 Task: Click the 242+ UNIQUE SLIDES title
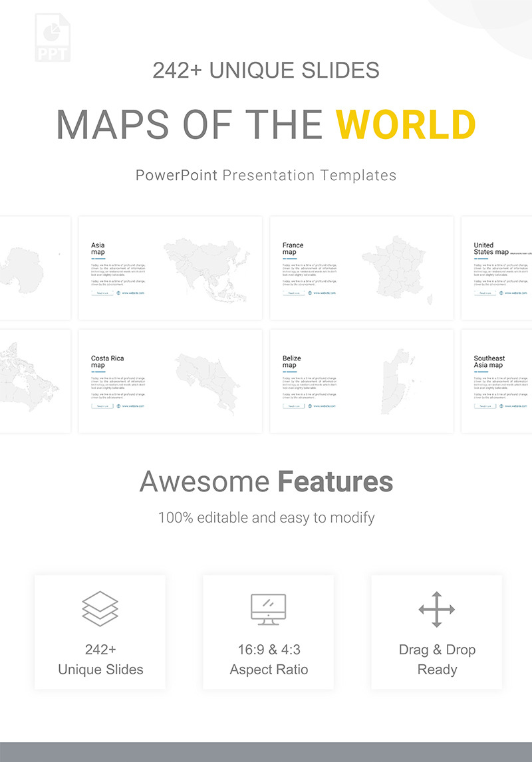(266, 71)
